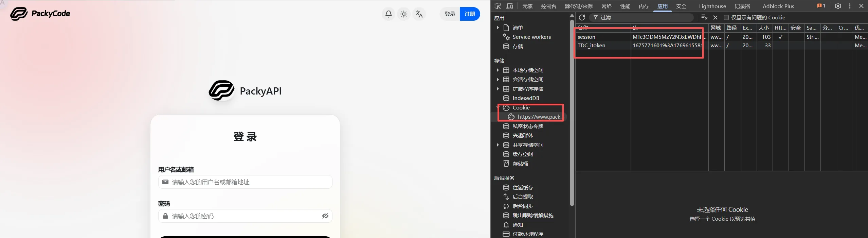The image size is (868, 238).
Task: Select 往返缓存 item
Action: pos(523,187)
